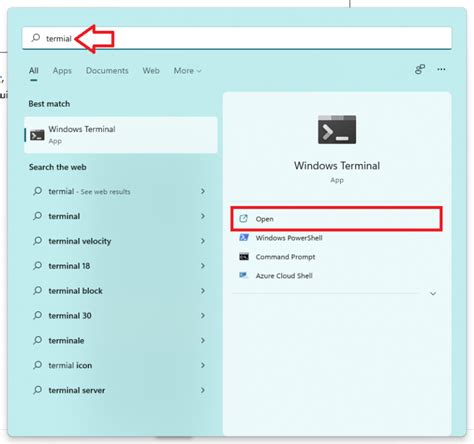Expand arrow next to 'terminale'
The height and width of the screenshot is (444, 474).
coord(203,340)
